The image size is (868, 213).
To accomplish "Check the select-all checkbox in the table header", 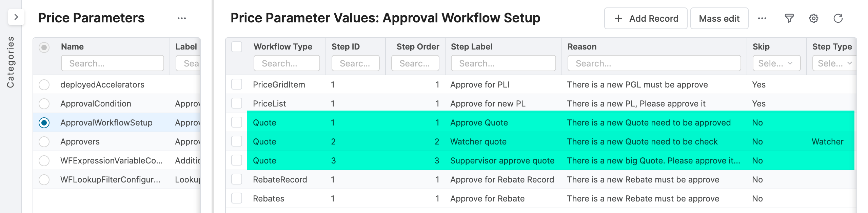I will click(236, 46).
